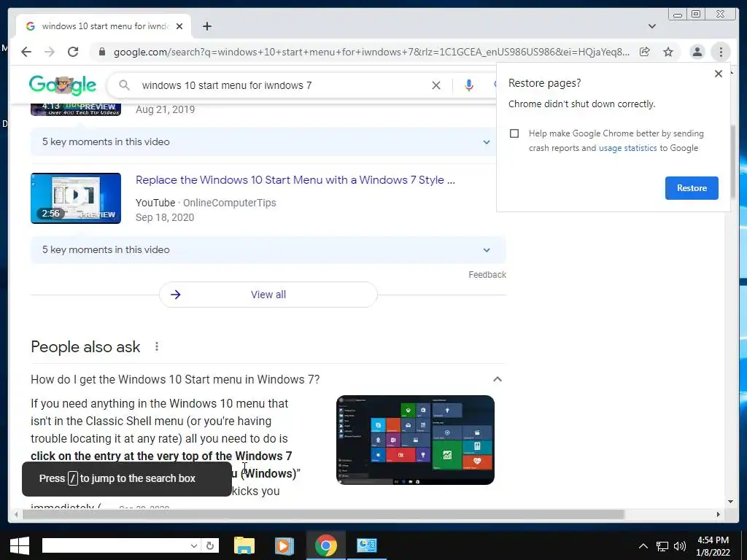Image resolution: width=747 pixels, height=560 pixels.
Task: Open the tab search chevron
Action: point(652,26)
